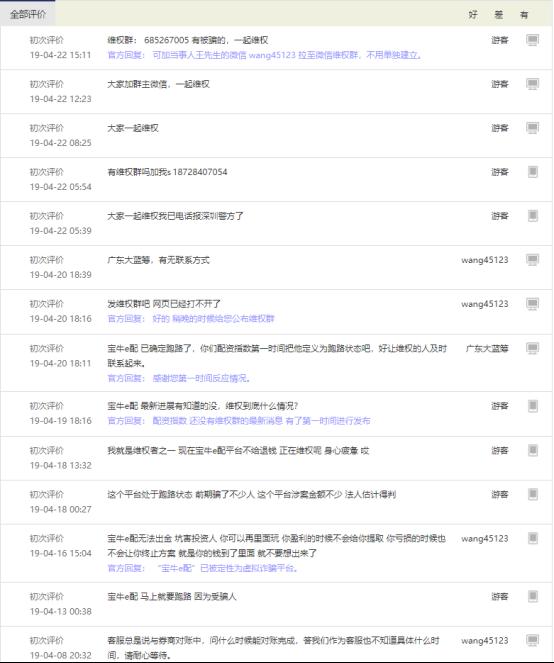Screen dimensions: 554x663
Task: Click comment 广东大蓝筹,有无联系方式
Action: tap(159, 260)
